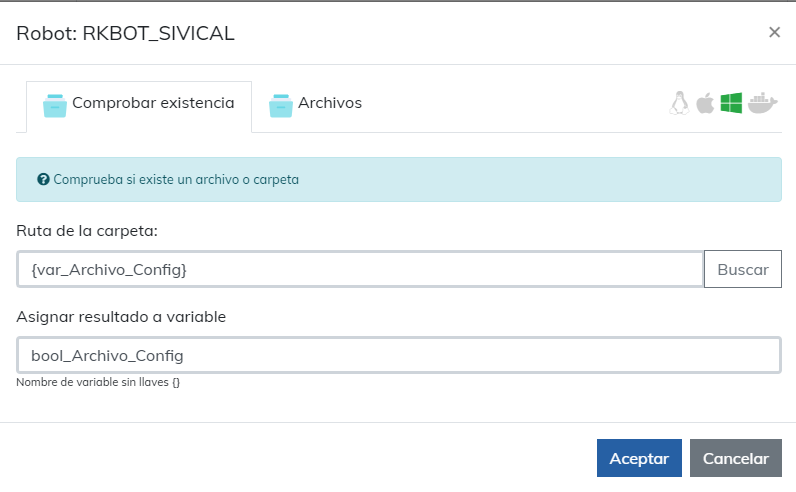This screenshot has height=492, width=796.
Task: Click the Ruta de la carpeta label
Action: (88, 231)
